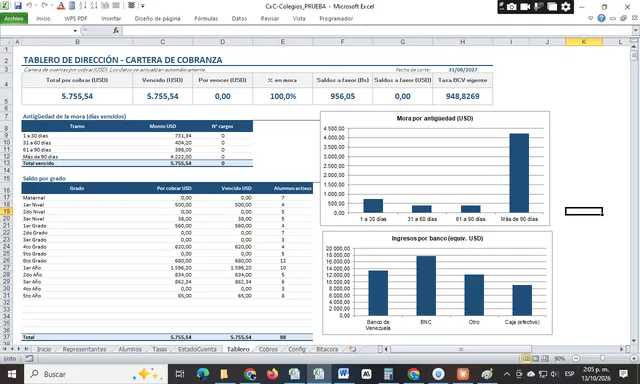Open Customize Quick Access Toolbar dropdown
The height and width of the screenshot is (384, 640).
click(143, 6)
